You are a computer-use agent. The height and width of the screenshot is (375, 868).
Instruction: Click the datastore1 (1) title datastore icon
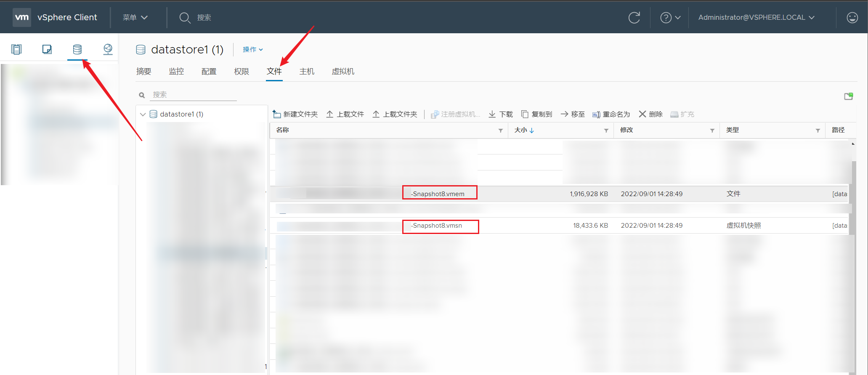(x=141, y=50)
